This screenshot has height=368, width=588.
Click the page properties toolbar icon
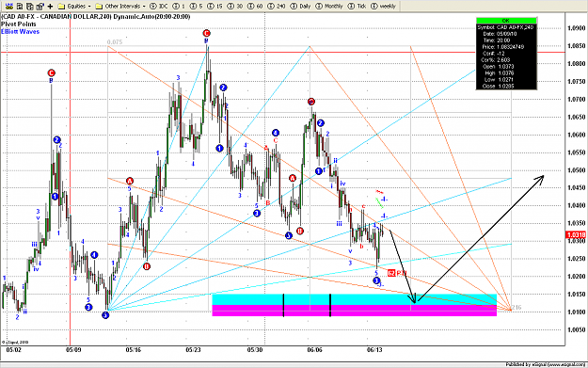(x=40, y=7)
